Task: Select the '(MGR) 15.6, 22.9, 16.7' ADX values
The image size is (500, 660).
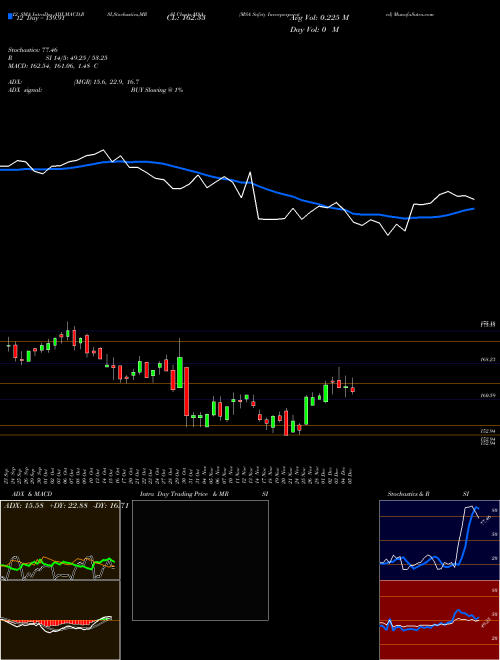Action: [106, 82]
